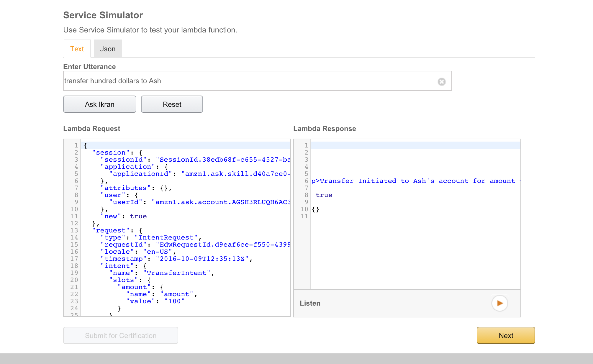This screenshot has width=593, height=364.
Task: Click the empty braces in Lambda Response
Action: pos(315,209)
